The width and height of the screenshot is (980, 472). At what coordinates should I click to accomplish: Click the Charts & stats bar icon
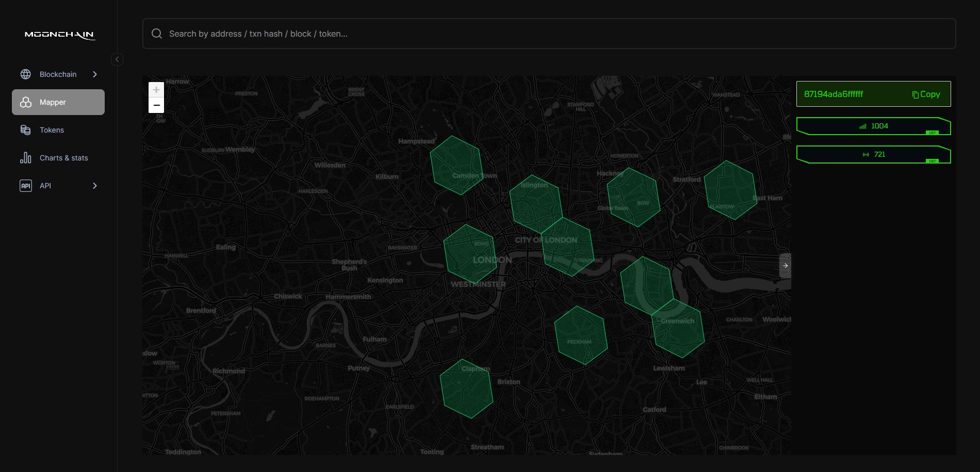26,158
